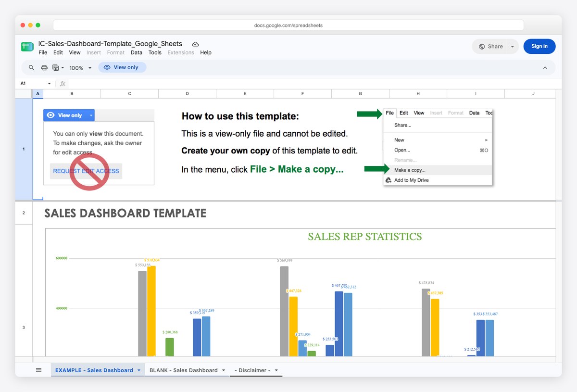Select column B header
577x392 pixels.
[x=72, y=94]
